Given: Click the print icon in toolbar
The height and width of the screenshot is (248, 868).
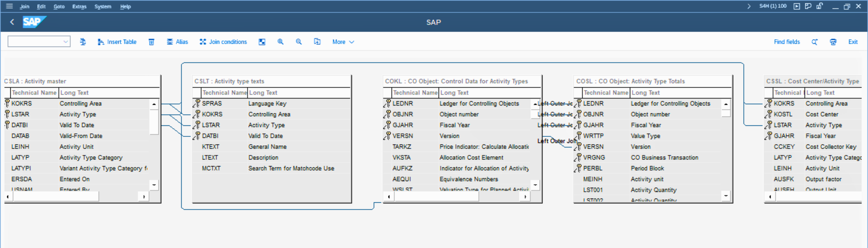Looking at the screenshot, I should pos(833,42).
